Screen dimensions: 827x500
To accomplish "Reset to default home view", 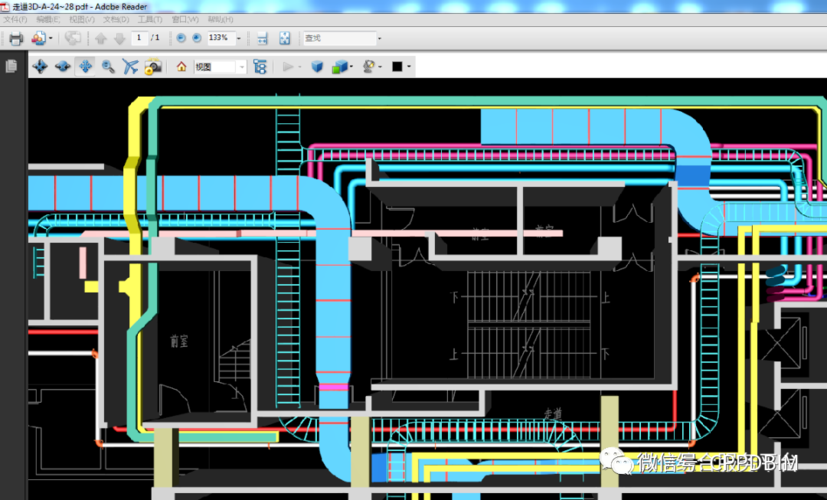I will click(181, 67).
